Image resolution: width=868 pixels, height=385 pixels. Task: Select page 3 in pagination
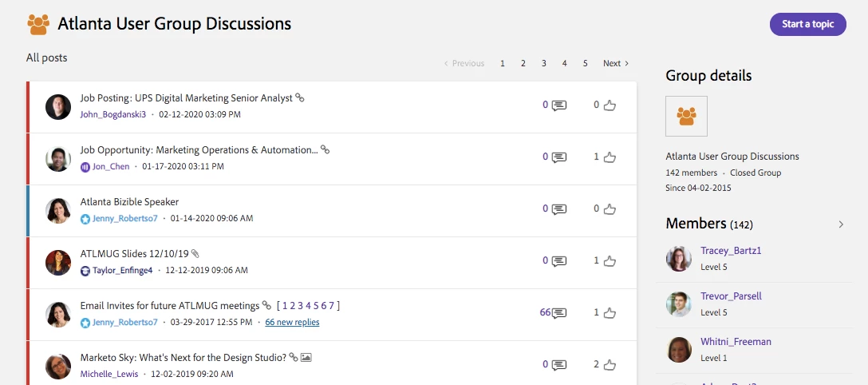click(x=544, y=64)
